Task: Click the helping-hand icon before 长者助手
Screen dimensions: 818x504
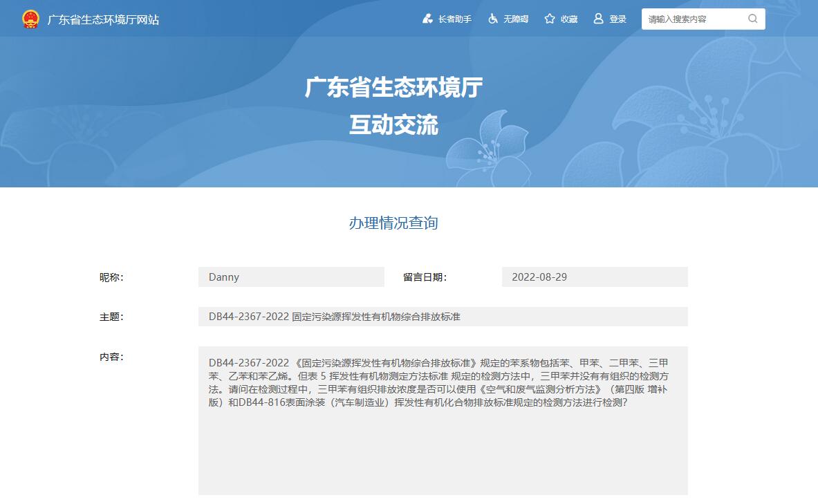Action: pos(427,19)
